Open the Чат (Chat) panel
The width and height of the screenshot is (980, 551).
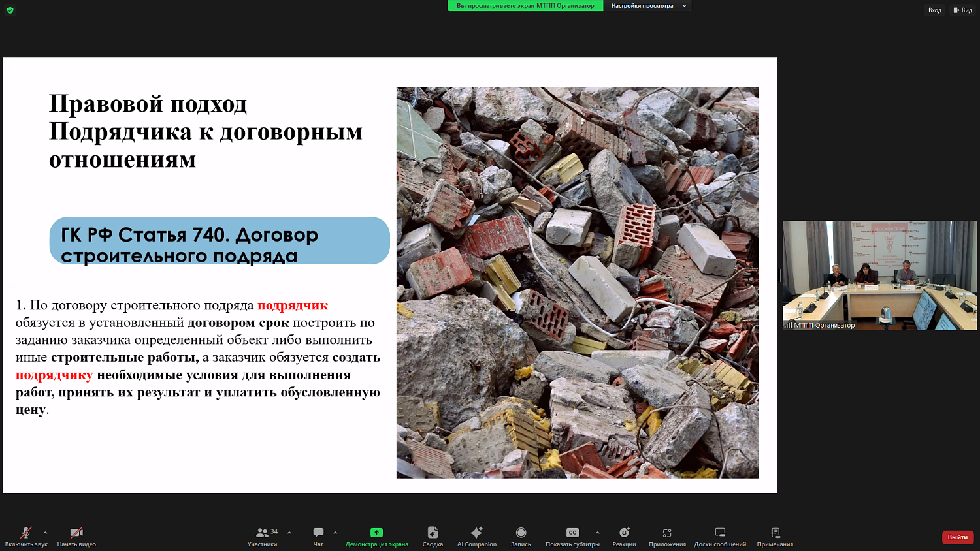pos(318,537)
